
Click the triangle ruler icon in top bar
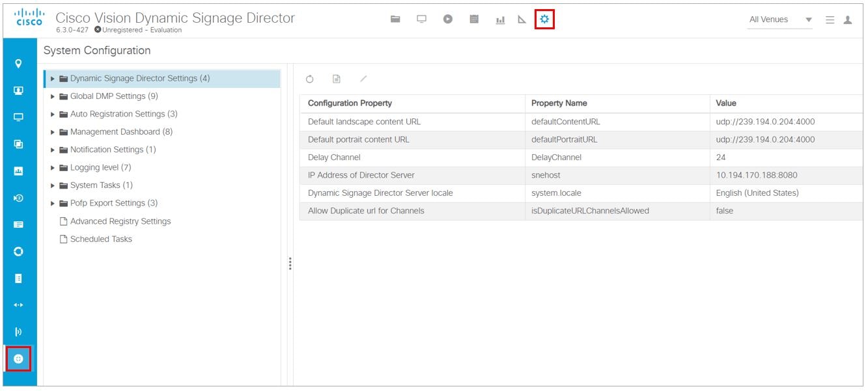coord(522,20)
